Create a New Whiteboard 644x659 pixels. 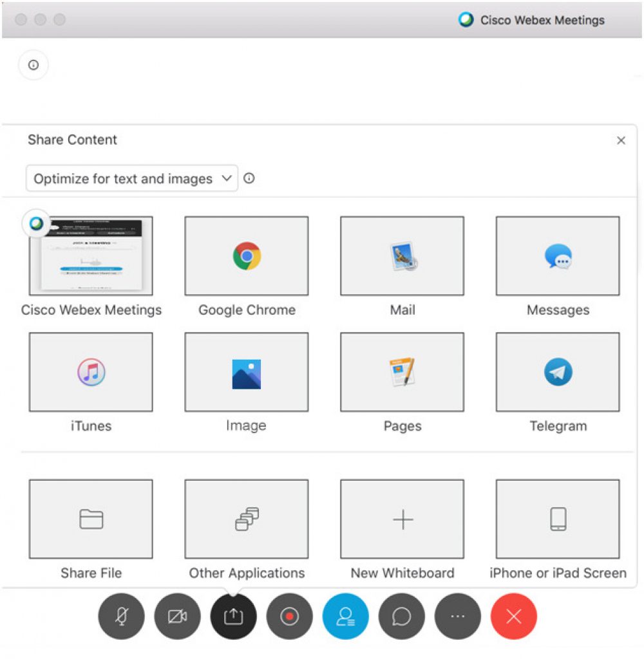tap(402, 519)
